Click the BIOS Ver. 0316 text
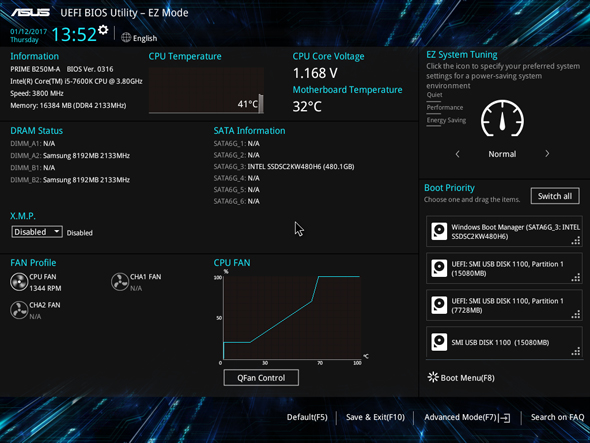This screenshot has width=590, height=443. tap(90, 69)
